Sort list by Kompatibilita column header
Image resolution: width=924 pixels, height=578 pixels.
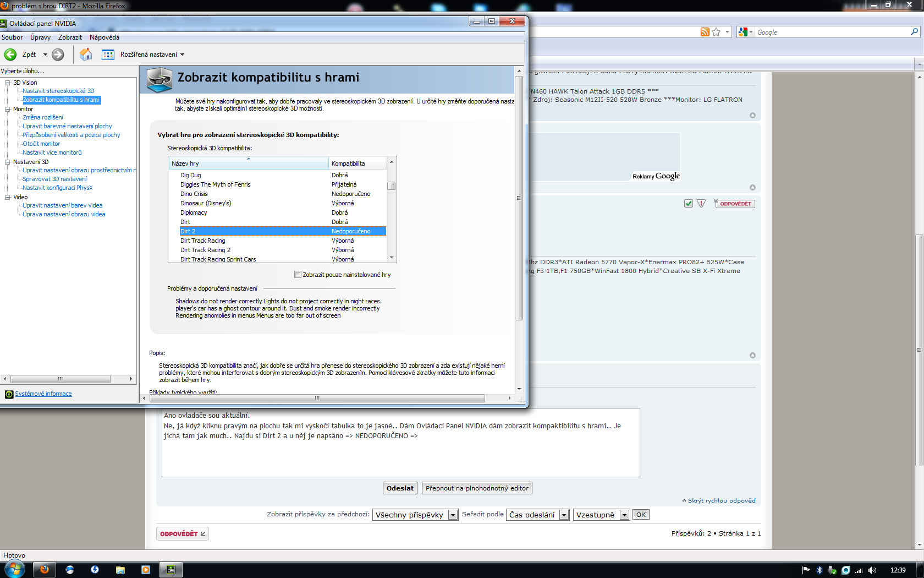click(358, 163)
